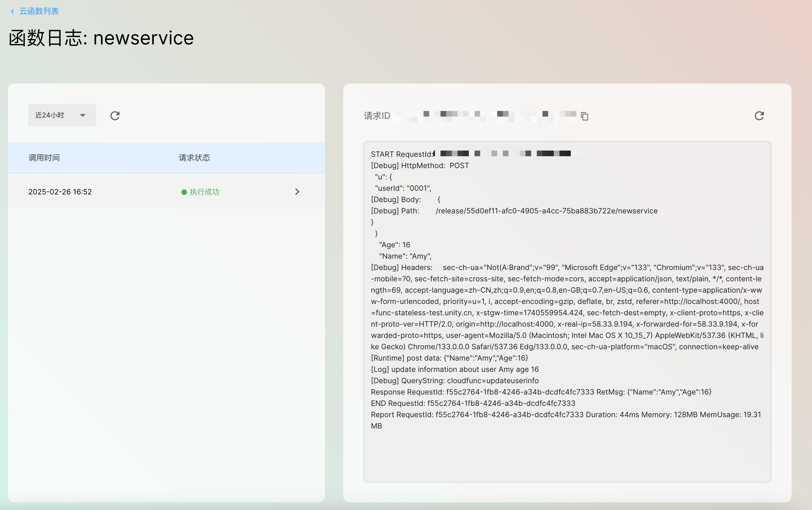The width and height of the screenshot is (812, 510).
Task: Refresh the invocation list in left panel
Action: click(x=115, y=116)
